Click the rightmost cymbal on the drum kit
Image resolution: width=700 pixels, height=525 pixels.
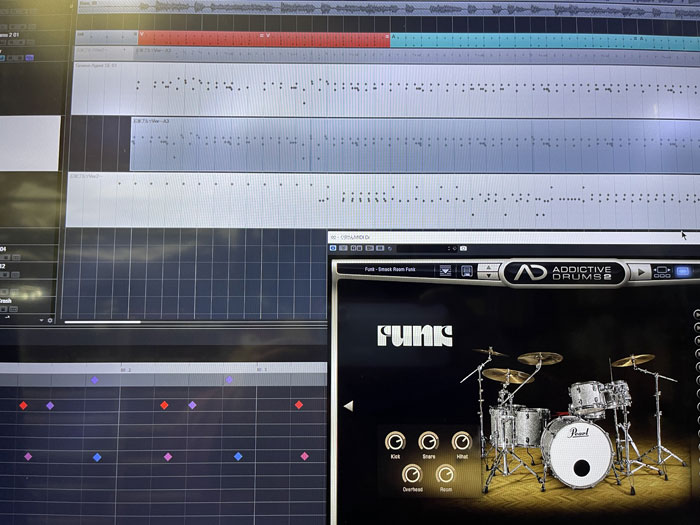tap(633, 360)
